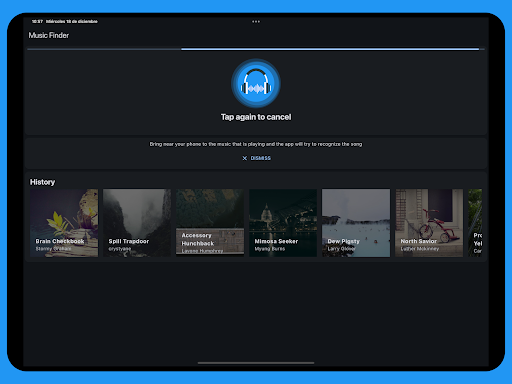
Task: Click the listening progress bar
Action: pos(256,49)
